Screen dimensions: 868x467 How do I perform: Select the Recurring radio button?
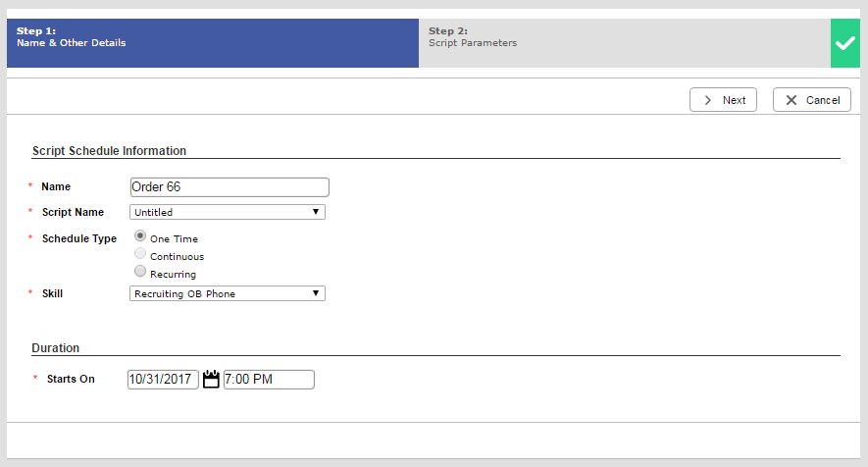pyautogui.click(x=140, y=272)
